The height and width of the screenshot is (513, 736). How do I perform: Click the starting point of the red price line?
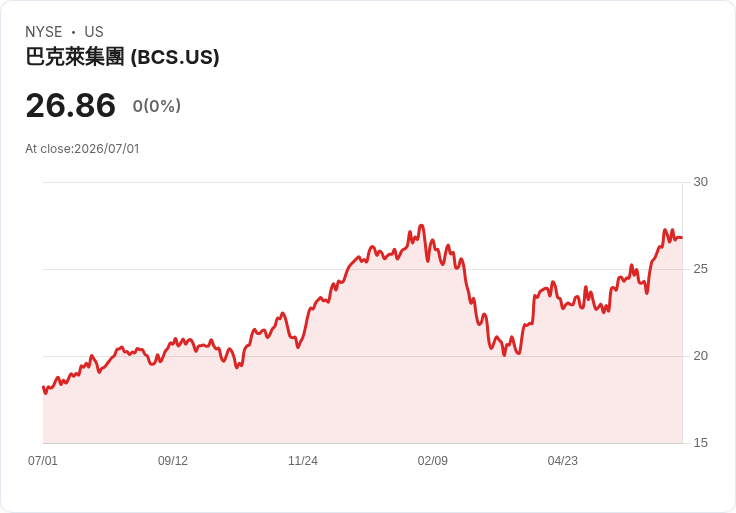43,387
